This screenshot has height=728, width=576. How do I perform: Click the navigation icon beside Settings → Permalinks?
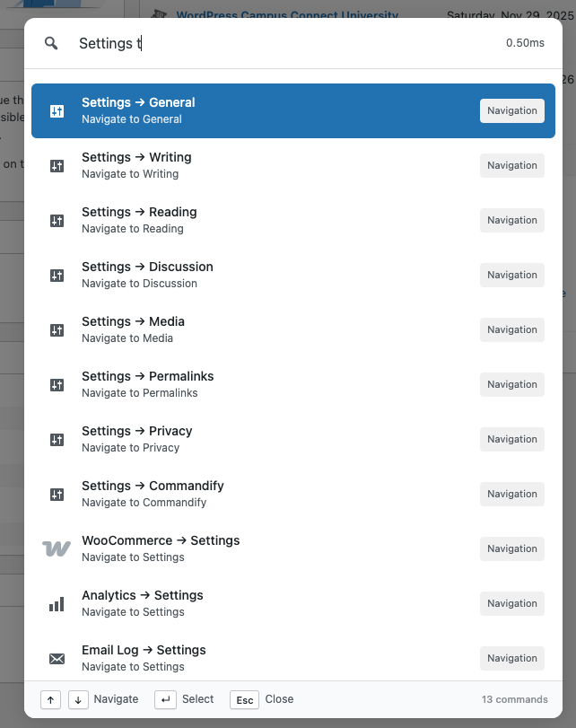[57, 384]
